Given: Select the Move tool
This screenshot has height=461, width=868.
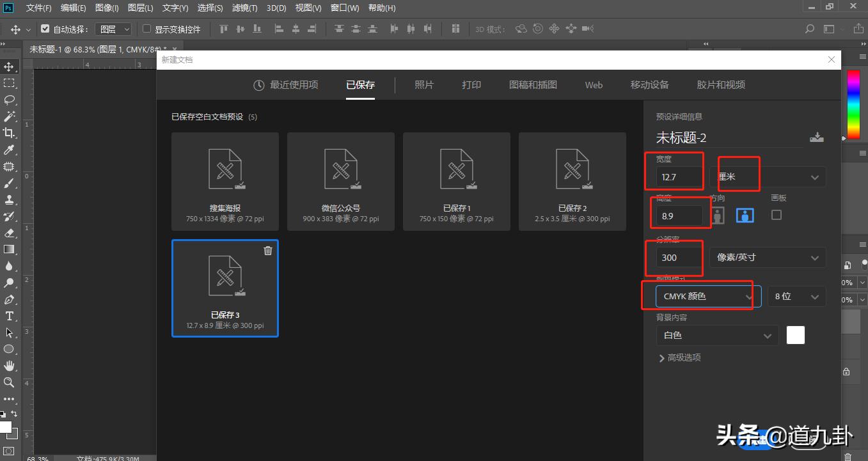Looking at the screenshot, I should click(8, 65).
